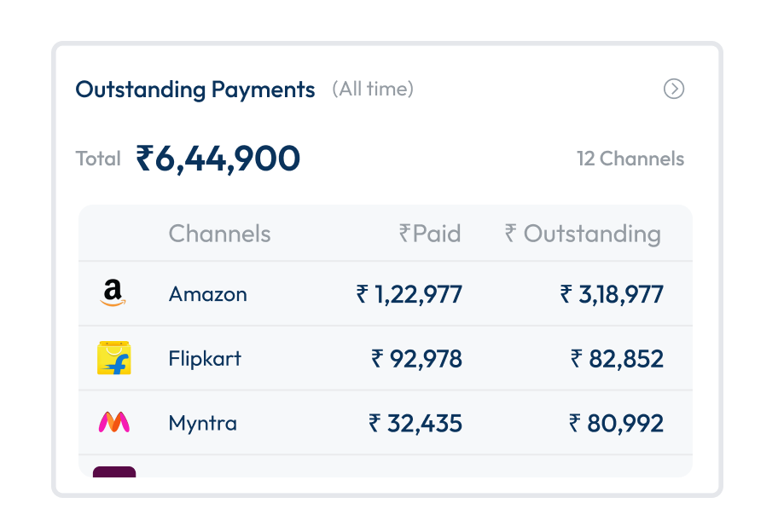
Task: Select the Flipkart channel name
Action: [x=205, y=358]
